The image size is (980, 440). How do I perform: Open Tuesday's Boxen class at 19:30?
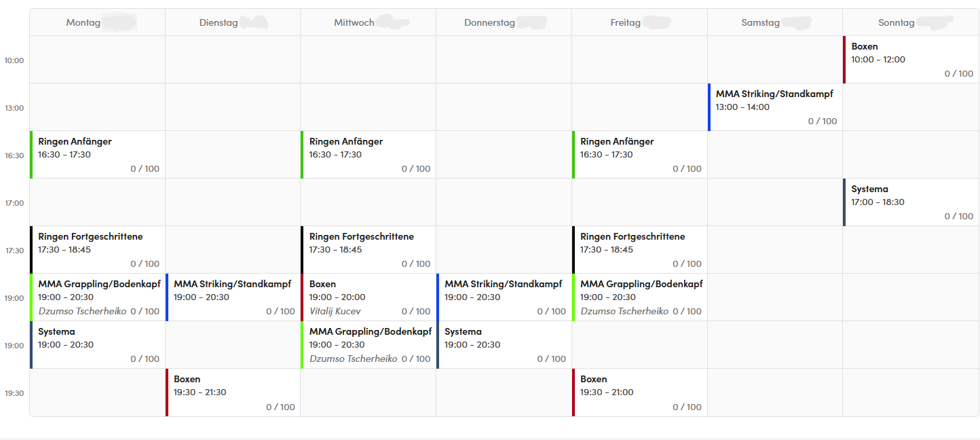pyautogui.click(x=233, y=392)
